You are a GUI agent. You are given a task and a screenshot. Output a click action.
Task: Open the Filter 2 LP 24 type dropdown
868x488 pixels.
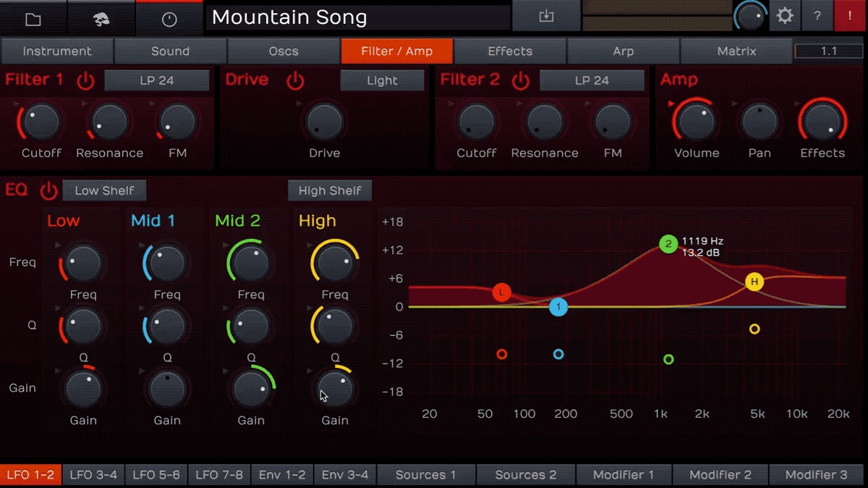coord(592,80)
